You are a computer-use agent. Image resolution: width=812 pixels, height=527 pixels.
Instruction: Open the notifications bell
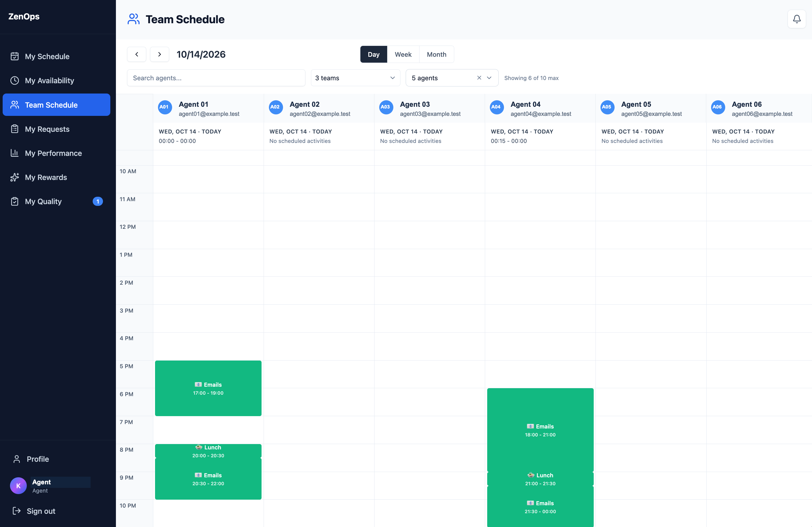(796, 19)
